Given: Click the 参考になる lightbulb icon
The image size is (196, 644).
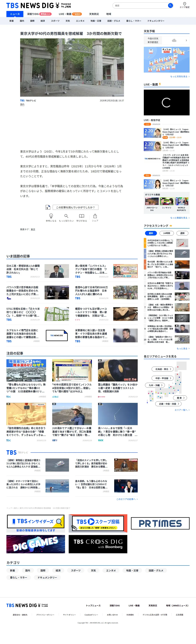Looking at the screenshot, I should [x=51, y=216].
